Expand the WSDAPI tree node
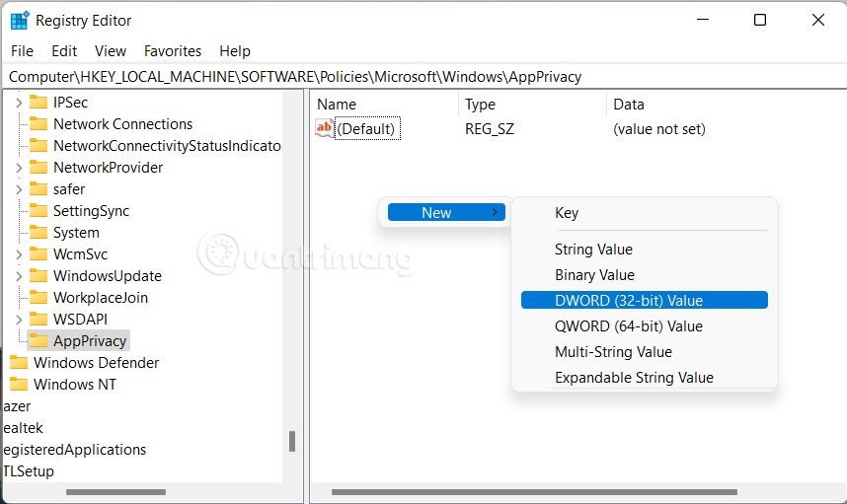This screenshot has width=847, height=504. point(19,320)
